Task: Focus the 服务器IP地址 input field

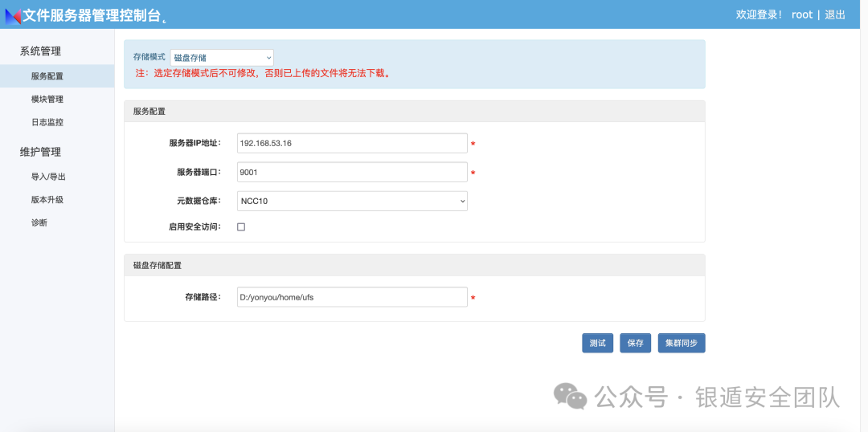Action: coord(352,143)
